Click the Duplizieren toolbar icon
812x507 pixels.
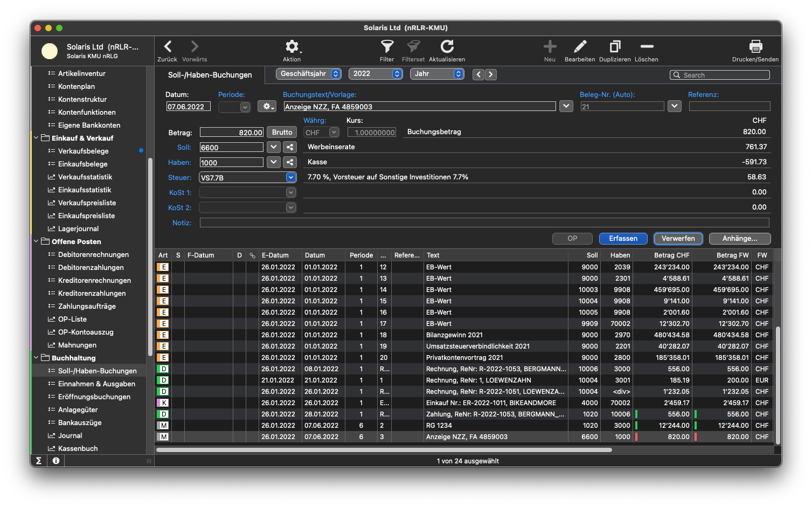coord(615,47)
